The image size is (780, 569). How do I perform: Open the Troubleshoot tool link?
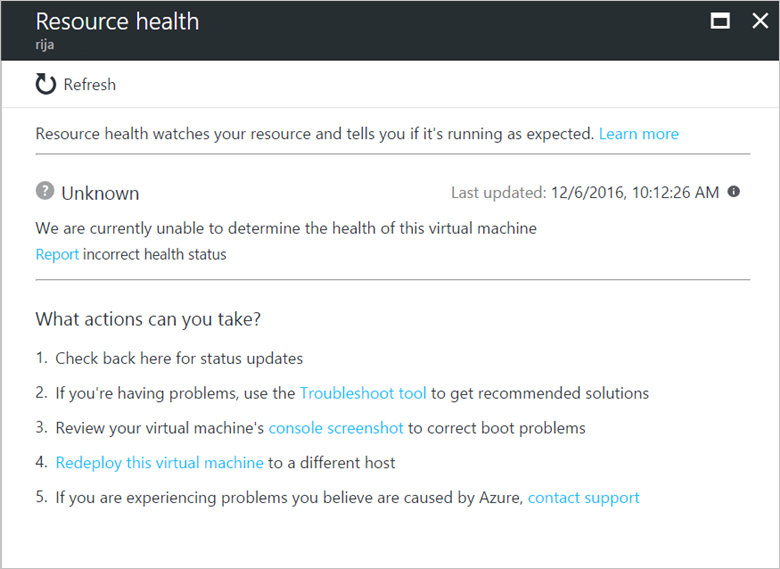(363, 393)
